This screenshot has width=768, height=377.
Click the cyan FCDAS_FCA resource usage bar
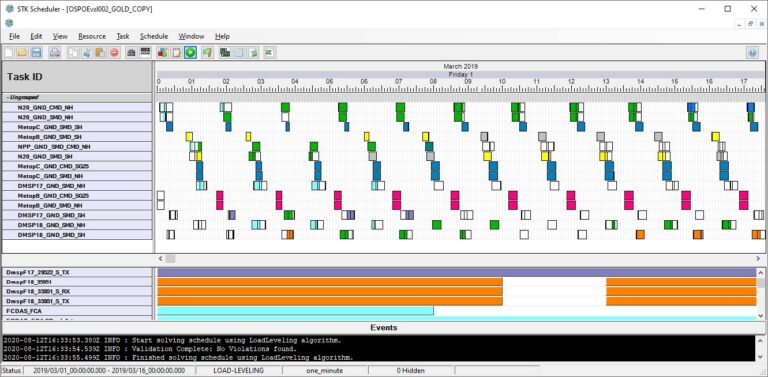click(x=295, y=310)
